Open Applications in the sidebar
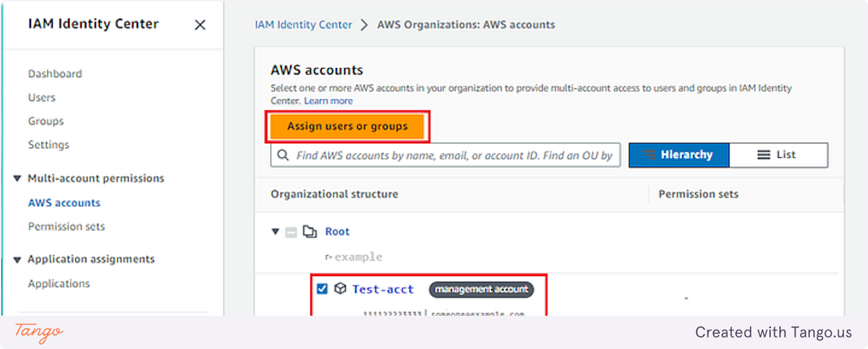The image size is (868, 349). [x=59, y=284]
